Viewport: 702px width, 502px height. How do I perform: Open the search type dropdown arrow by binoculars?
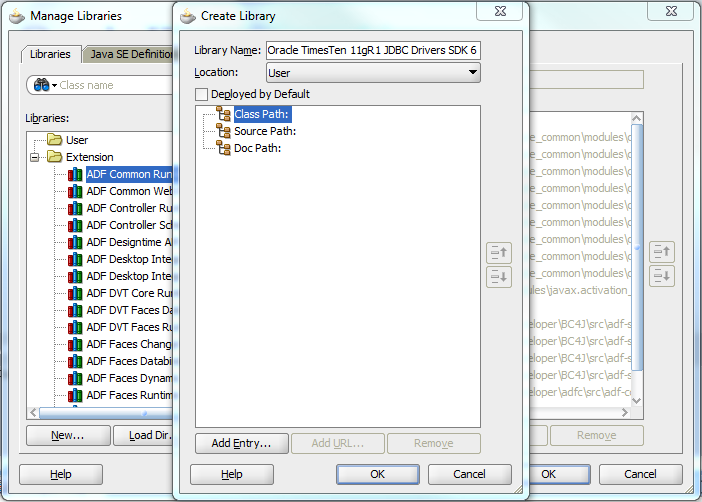point(54,85)
